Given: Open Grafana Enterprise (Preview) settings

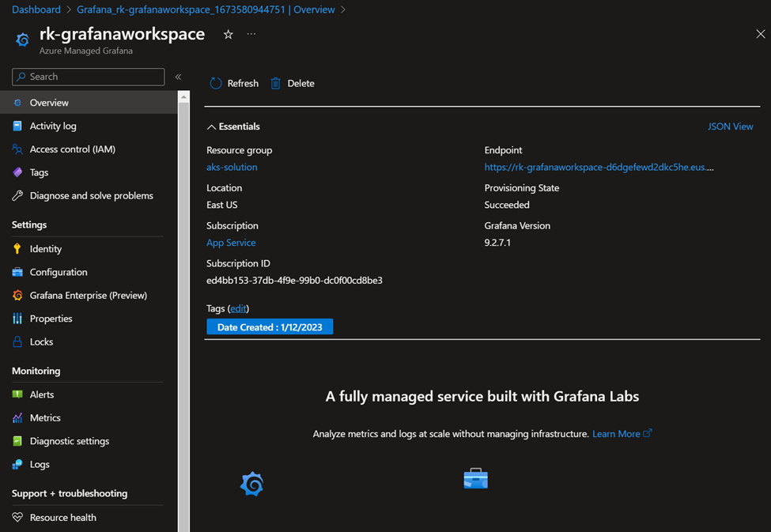Looking at the screenshot, I should click(88, 296).
